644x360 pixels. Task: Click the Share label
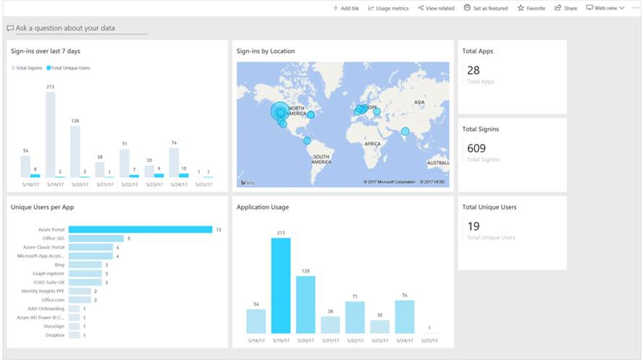click(x=570, y=8)
